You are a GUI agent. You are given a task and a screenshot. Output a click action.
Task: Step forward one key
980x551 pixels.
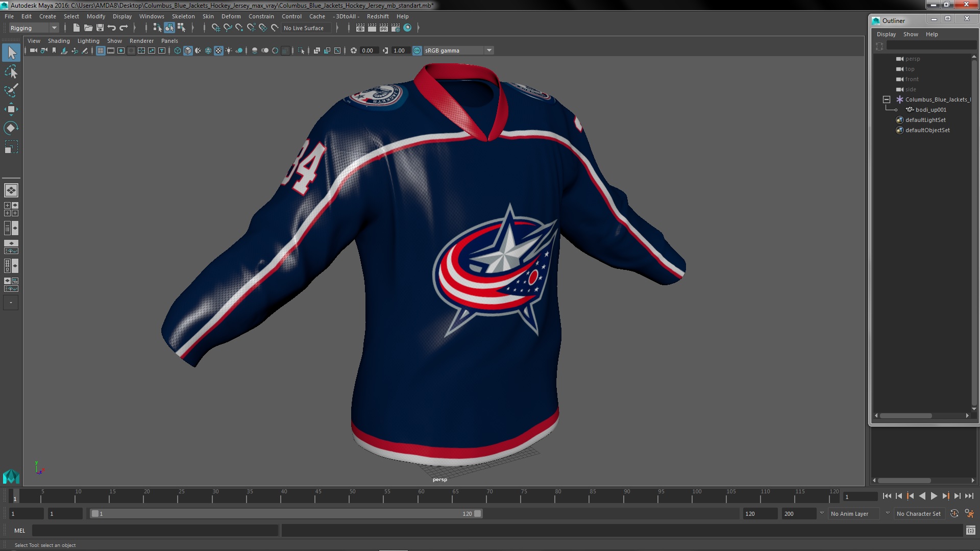(x=945, y=496)
